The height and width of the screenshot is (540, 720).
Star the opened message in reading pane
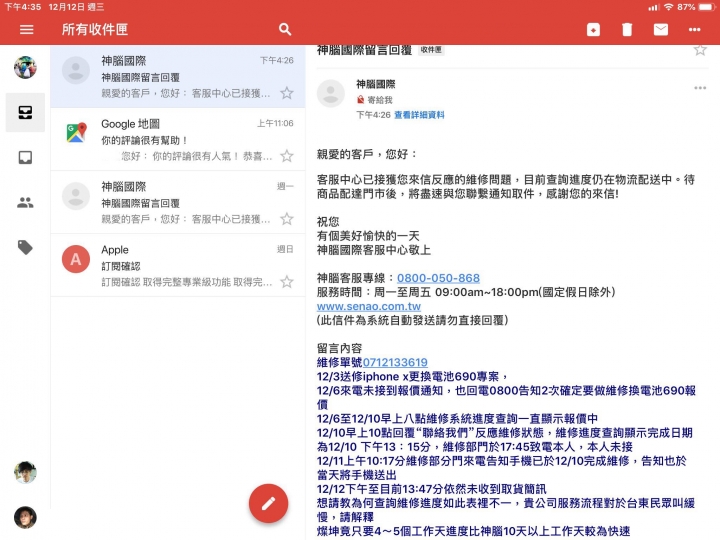tap(700, 50)
